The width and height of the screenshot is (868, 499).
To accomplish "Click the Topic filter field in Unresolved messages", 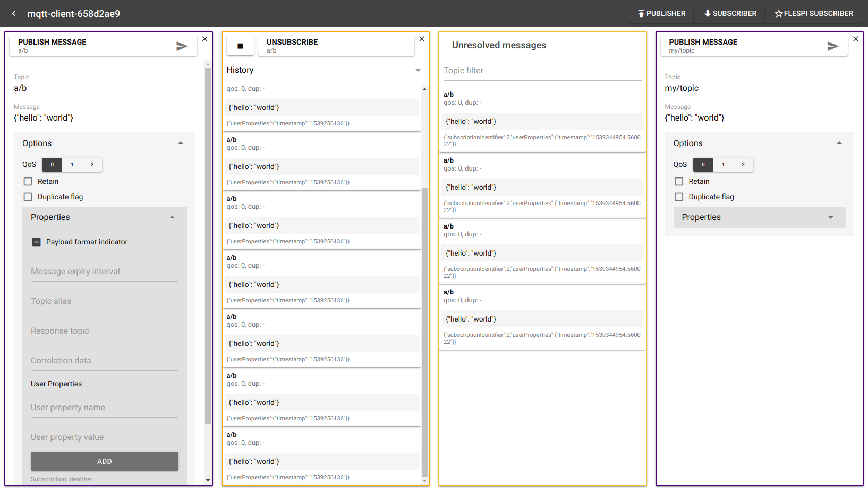I will (542, 71).
